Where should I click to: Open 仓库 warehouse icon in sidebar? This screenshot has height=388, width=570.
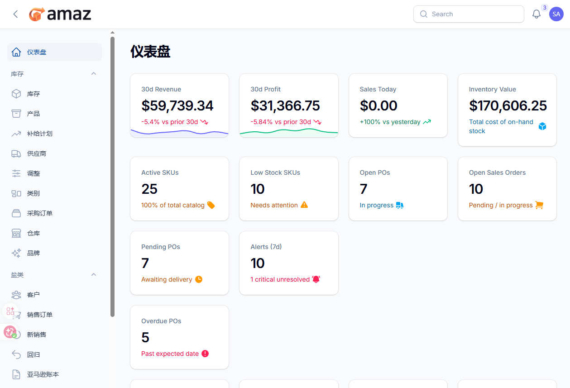16,233
